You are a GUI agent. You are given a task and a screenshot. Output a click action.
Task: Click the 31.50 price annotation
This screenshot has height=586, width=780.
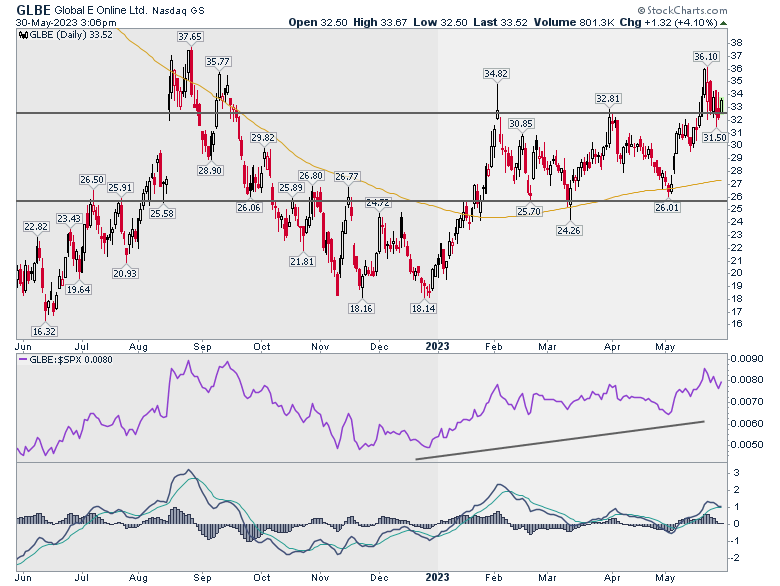tap(715, 137)
